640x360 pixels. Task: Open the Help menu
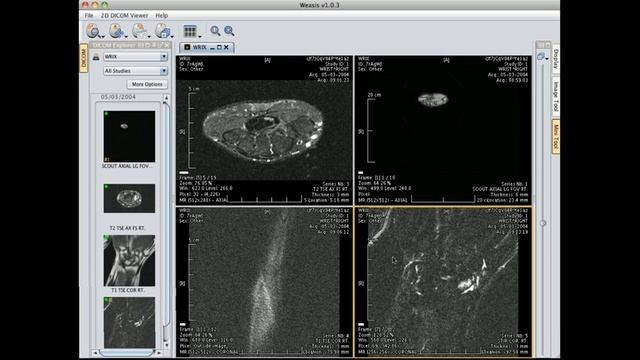pos(162,15)
